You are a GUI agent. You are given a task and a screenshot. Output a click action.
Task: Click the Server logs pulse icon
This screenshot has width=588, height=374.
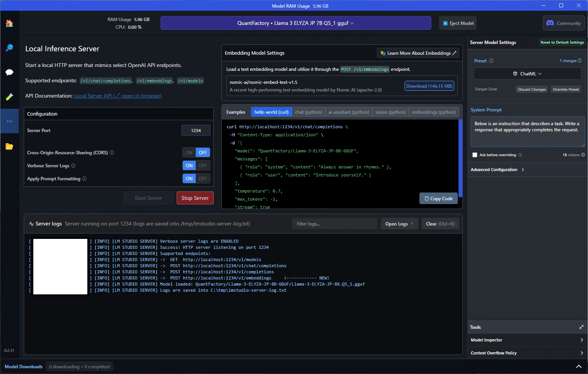31,224
